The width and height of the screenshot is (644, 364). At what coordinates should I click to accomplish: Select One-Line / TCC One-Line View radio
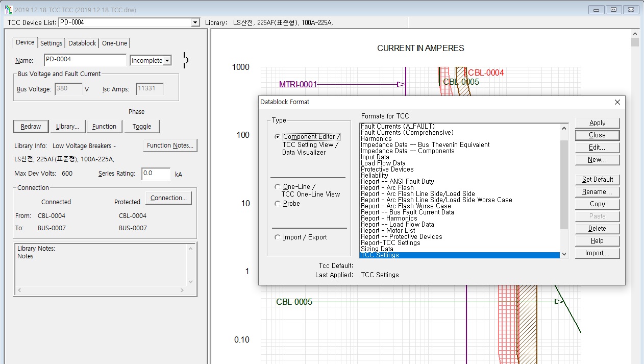[277, 187]
